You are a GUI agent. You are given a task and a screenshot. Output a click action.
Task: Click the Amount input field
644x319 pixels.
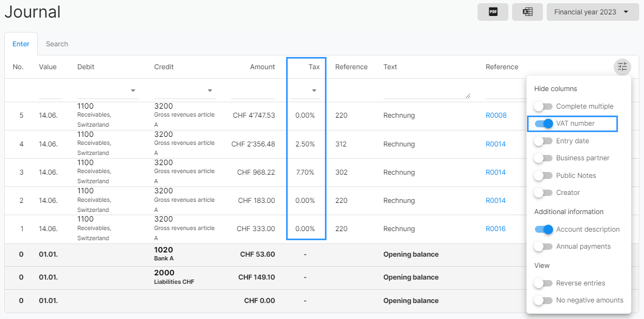253,91
